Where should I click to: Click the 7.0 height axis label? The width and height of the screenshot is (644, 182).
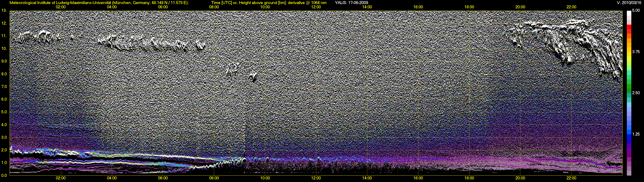pyautogui.click(x=4, y=87)
